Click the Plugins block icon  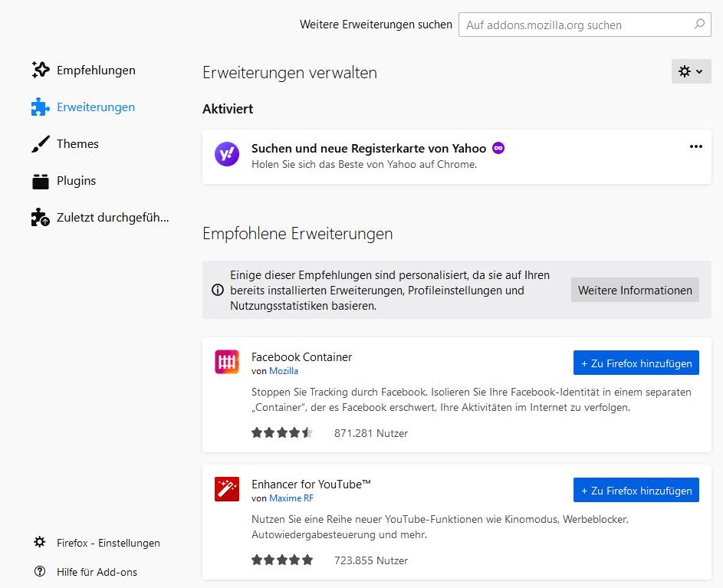point(41,181)
